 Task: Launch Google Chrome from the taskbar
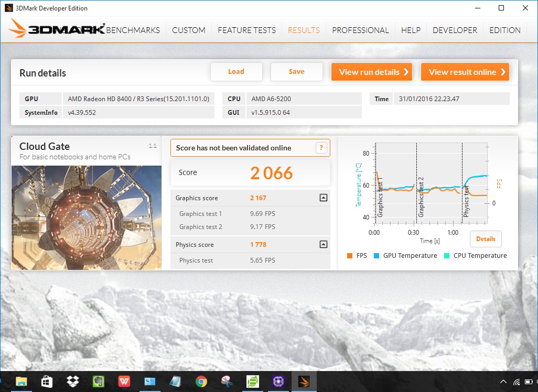click(201, 382)
